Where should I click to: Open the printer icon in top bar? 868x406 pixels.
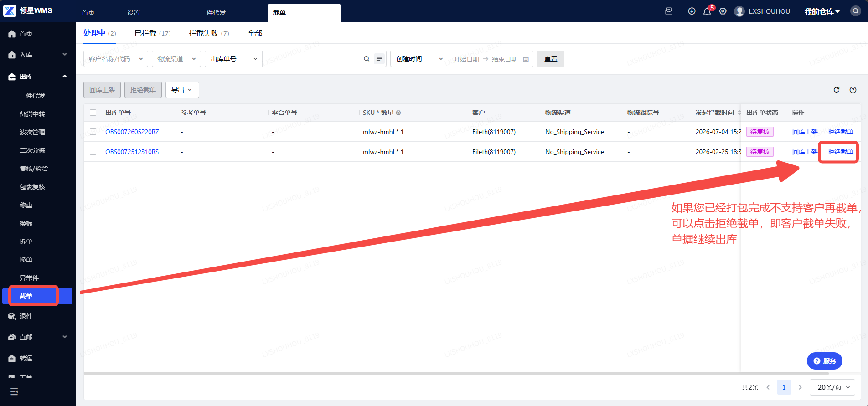click(x=669, y=11)
